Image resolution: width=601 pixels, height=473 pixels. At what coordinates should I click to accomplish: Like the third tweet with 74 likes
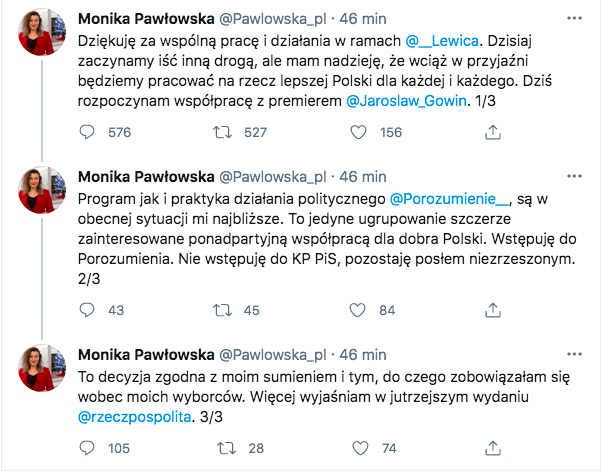pyautogui.click(x=361, y=447)
